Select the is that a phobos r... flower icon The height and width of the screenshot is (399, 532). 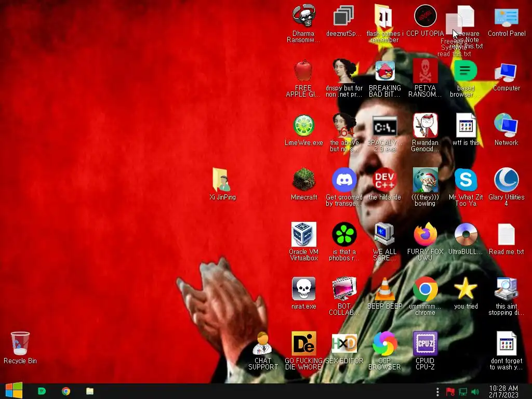point(344,234)
